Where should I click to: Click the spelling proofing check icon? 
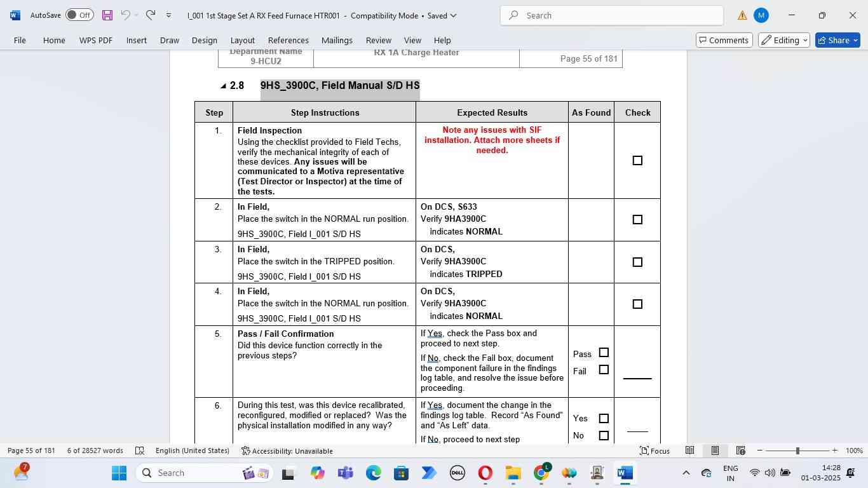[140, 451]
